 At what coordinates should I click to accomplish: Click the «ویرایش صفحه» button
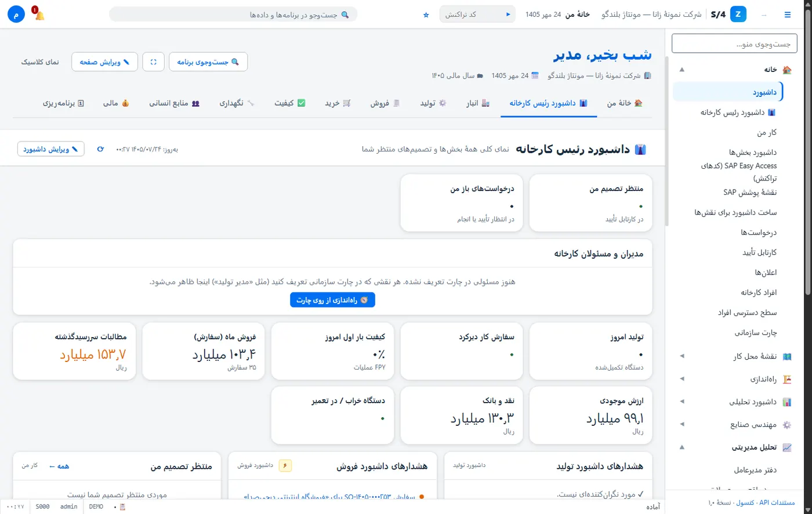tap(105, 61)
